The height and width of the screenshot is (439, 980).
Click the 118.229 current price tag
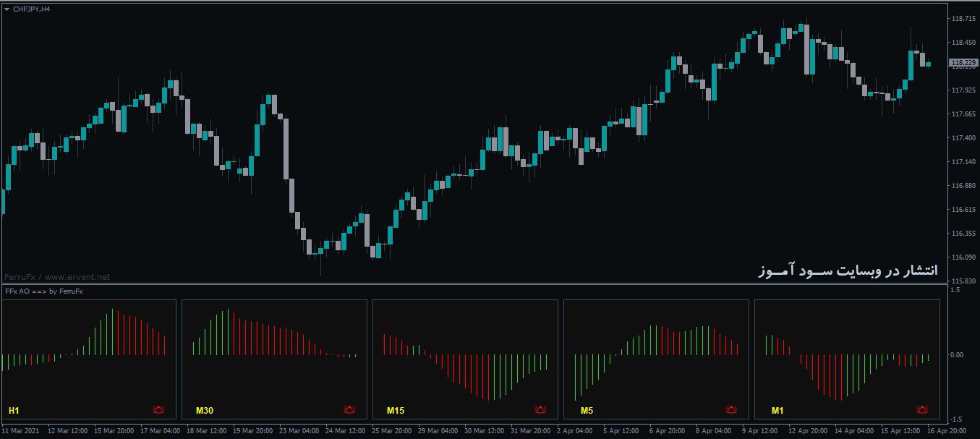[962, 64]
